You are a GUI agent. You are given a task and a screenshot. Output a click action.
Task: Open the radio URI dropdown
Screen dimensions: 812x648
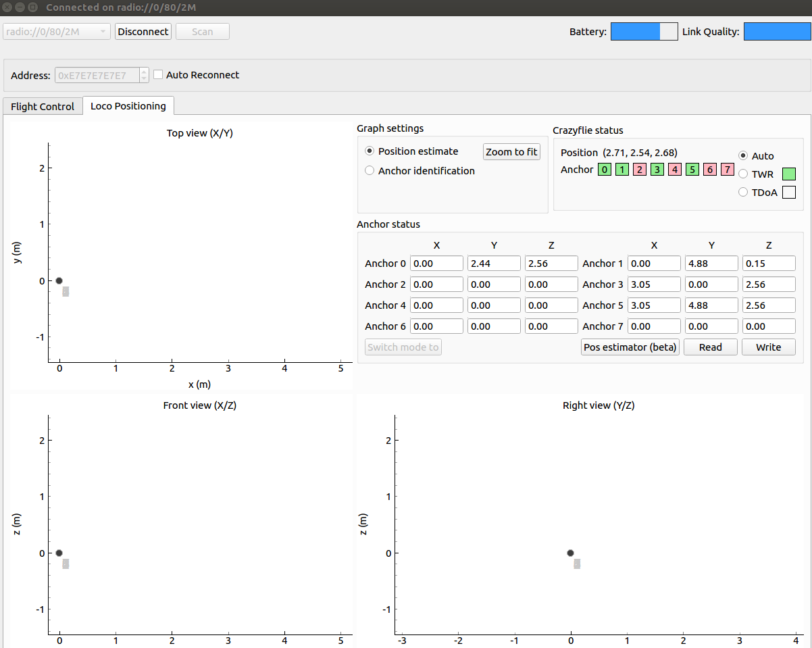(57, 32)
